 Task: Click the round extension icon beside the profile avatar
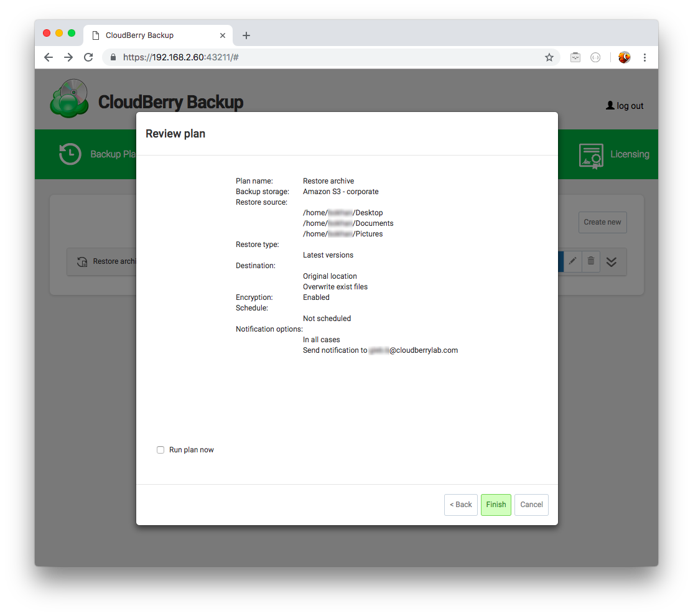[595, 57]
